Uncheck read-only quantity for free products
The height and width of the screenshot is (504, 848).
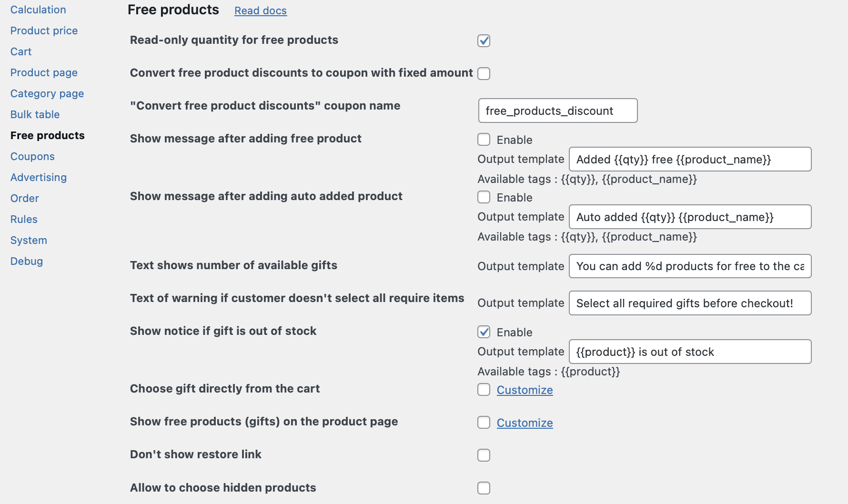[484, 41]
